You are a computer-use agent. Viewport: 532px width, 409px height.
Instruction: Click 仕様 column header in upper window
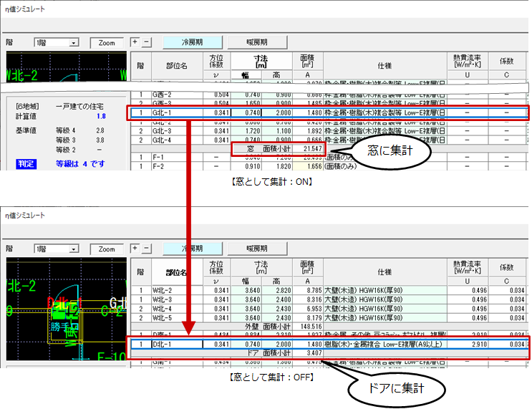(x=385, y=66)
